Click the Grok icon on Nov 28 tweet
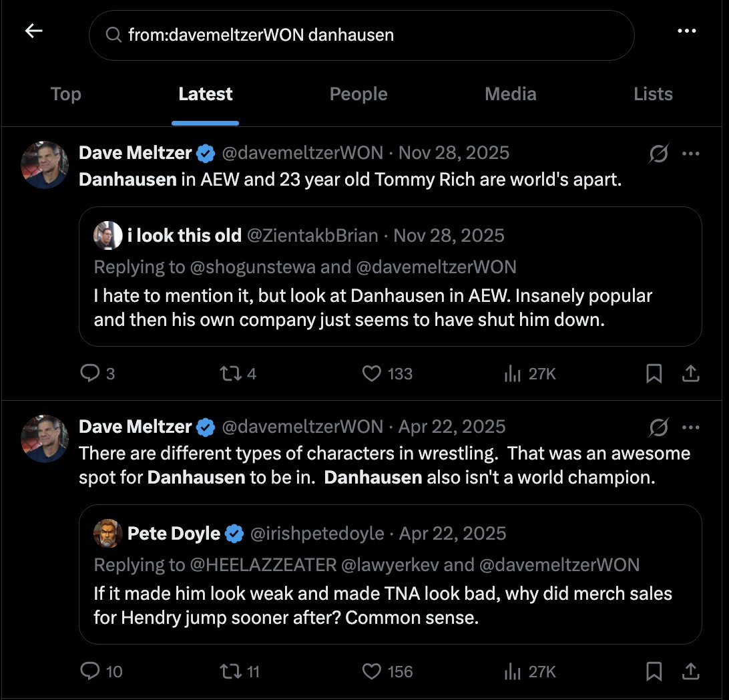 point(659,154)
